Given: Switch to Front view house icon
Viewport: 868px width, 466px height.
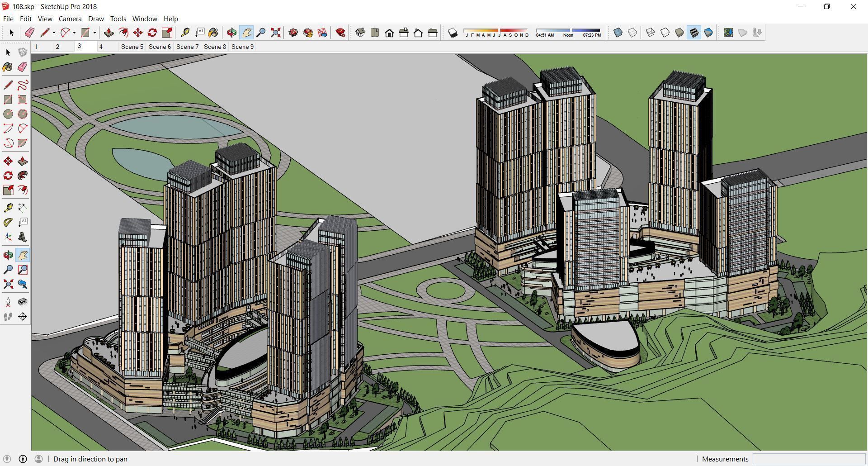Looking at the screenshot, I should [389, 33].
